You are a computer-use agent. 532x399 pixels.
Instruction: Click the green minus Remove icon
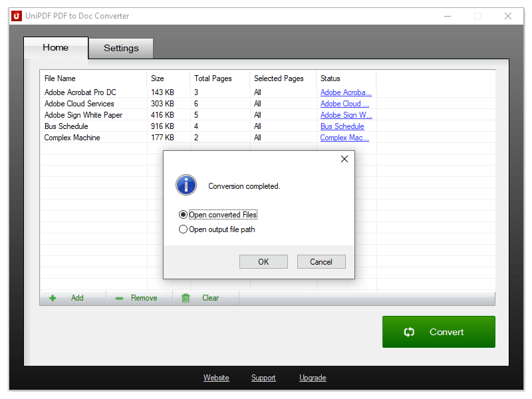coord(119,299)
